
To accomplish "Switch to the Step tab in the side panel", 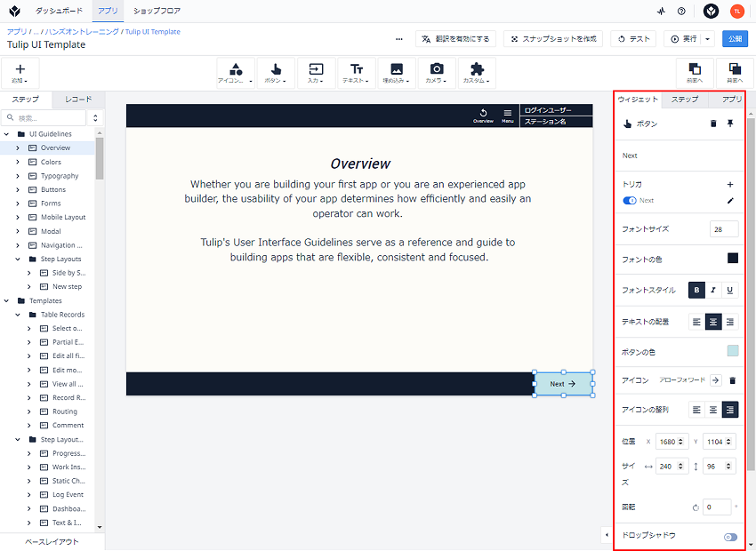I will click(x=685, y=100).
